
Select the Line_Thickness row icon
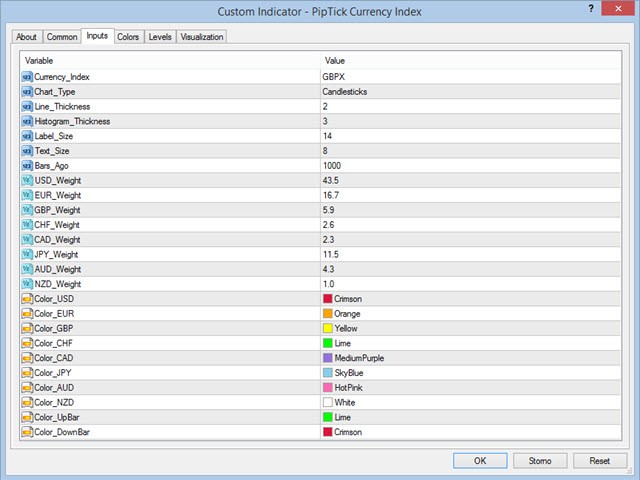click(x=26, y=106)
